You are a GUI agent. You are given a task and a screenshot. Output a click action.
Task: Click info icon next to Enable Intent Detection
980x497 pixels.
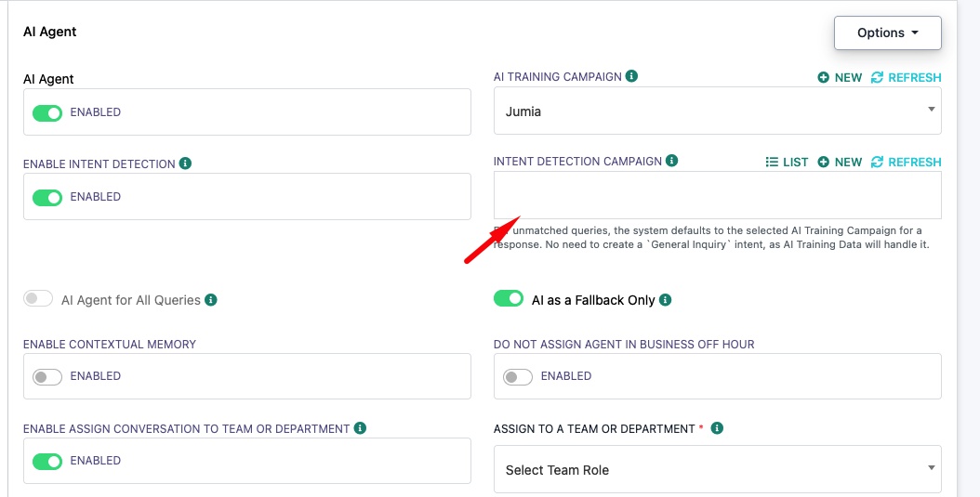[185, 163]
